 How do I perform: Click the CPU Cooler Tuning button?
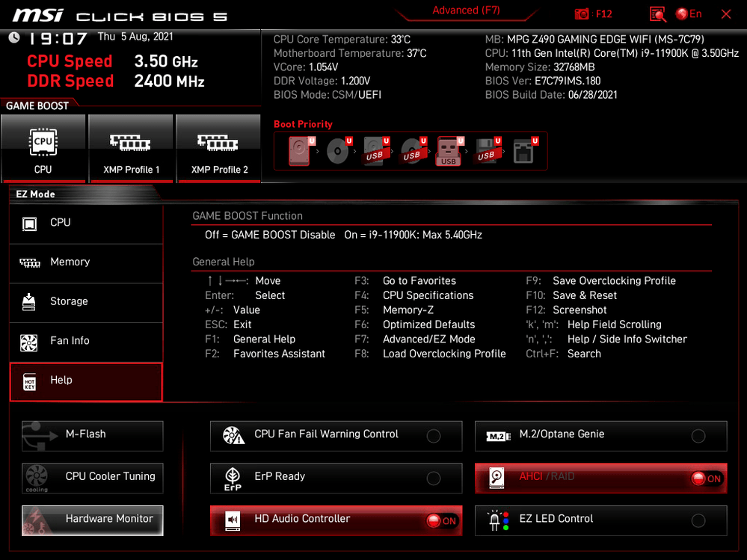[93, 476]
